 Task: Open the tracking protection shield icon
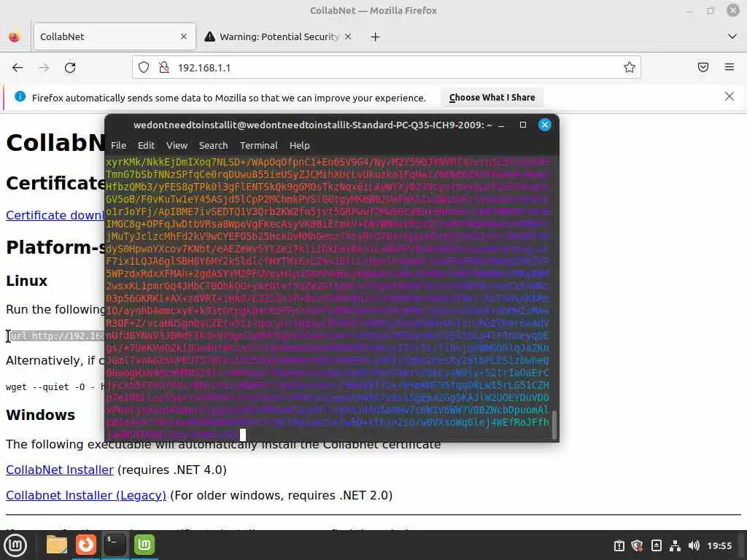[144, 68]
